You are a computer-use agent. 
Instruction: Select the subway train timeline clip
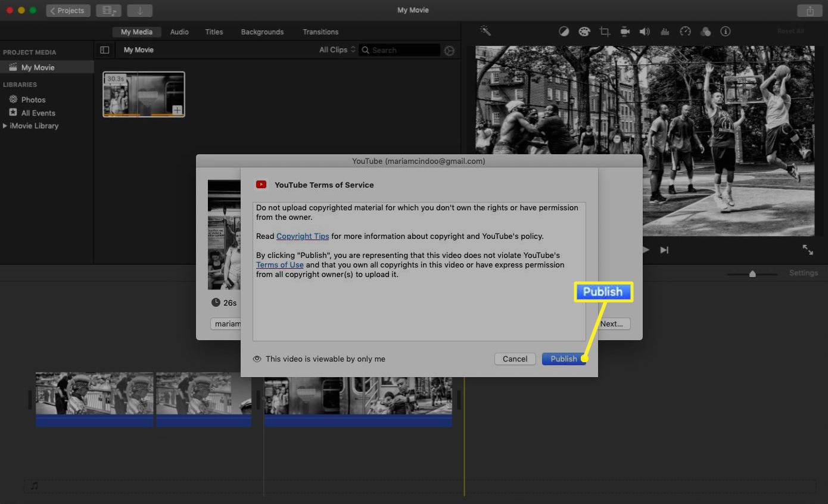[358, 402]
